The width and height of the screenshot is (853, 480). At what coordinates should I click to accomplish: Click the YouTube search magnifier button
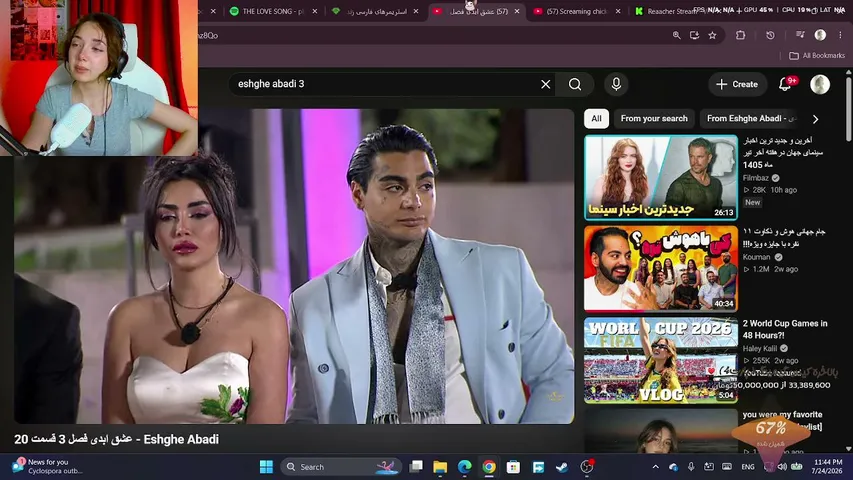[x=575, y=84]
